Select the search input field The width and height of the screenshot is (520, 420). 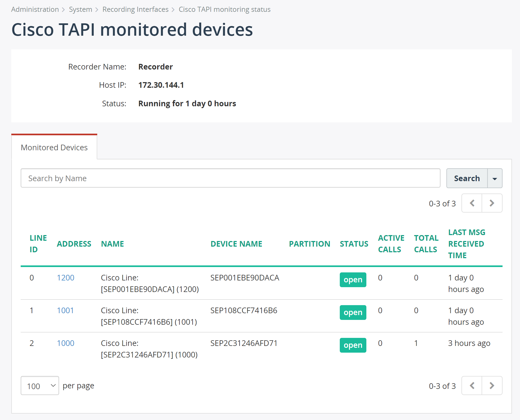click(230, 178)
